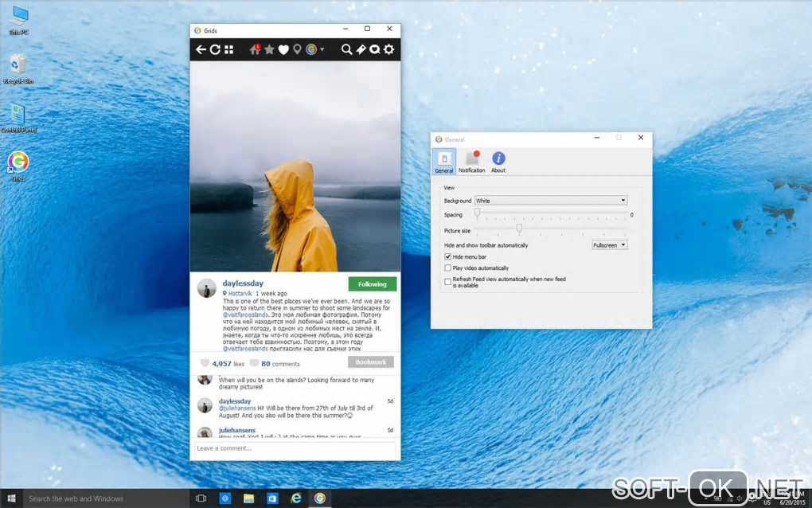Follow the first @visitfaroeislands mention
This screenshot has height=508, width=812.
tap(245, 315)
